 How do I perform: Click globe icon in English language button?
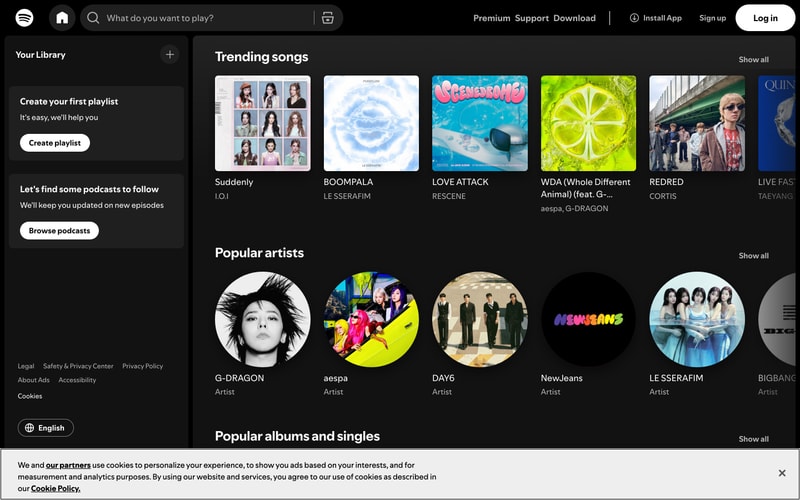(30, 428)
